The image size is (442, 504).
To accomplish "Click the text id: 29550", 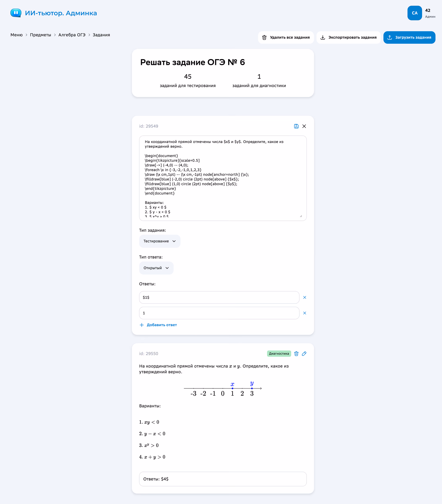I will click(149, 354).
